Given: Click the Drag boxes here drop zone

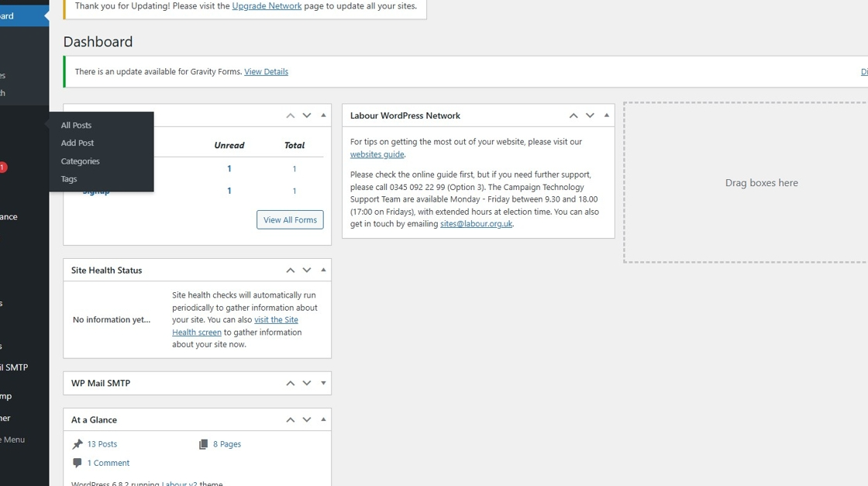Looking at the screenshot, I should 746,183.
